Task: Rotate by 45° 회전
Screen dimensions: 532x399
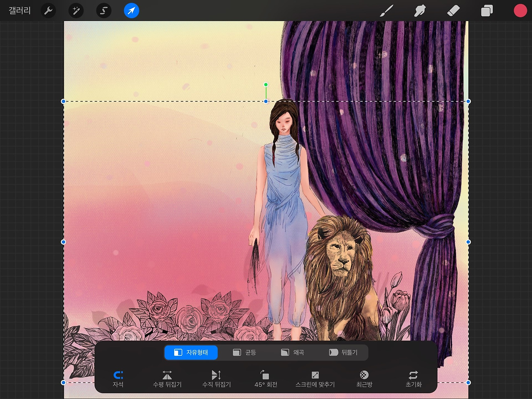Action: [x=266, y=379]
